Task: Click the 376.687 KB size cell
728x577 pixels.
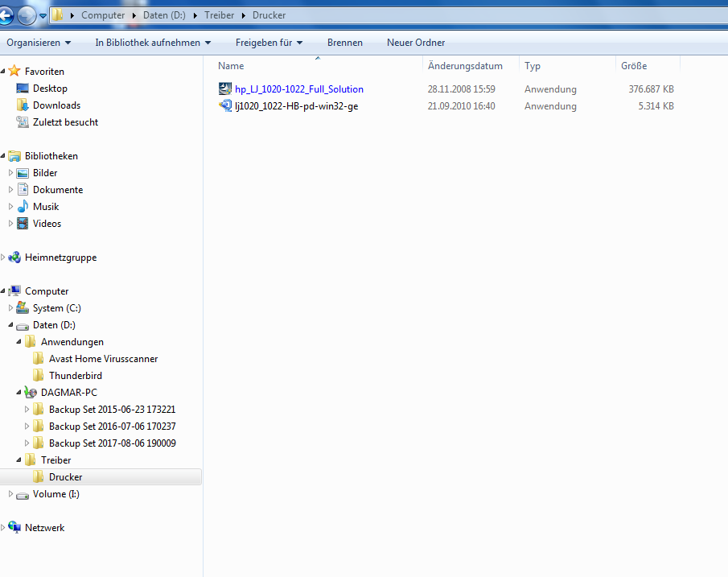Action: (x=651, y=89)
